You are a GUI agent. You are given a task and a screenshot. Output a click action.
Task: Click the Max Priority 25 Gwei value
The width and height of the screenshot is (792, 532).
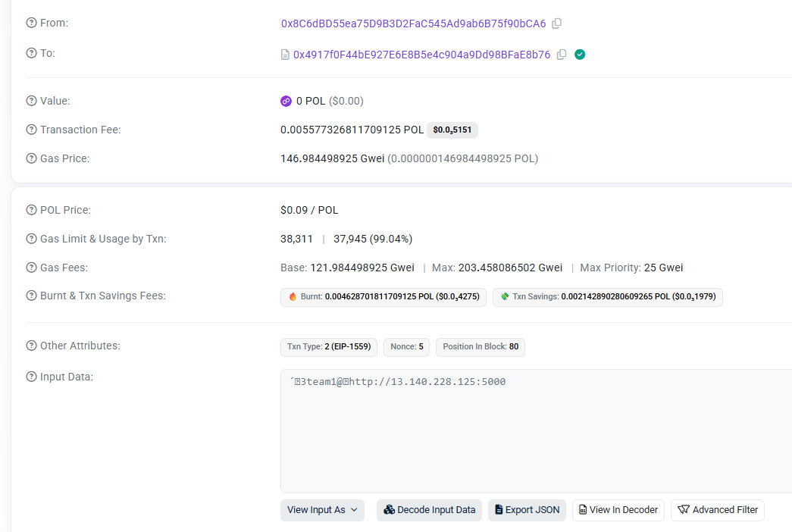[x=663, y=268]
